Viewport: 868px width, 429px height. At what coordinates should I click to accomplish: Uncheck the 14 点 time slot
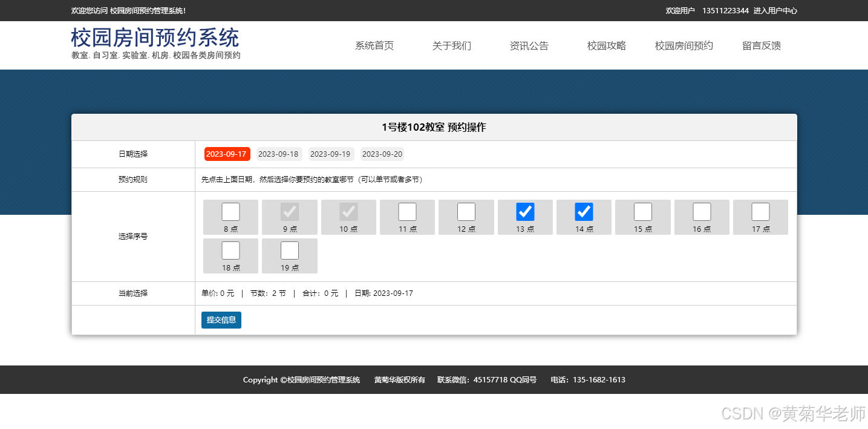pyautogui.click(x=584, y=212)
